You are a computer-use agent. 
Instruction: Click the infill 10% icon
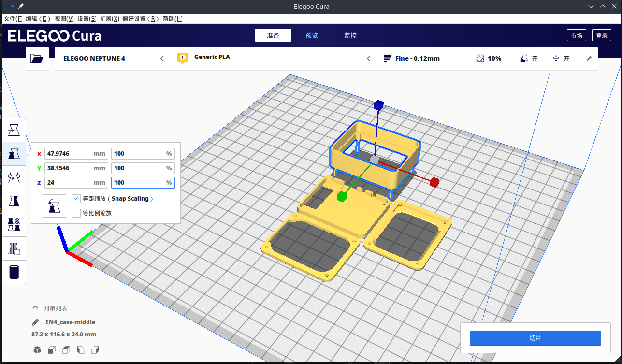point(480,58)
